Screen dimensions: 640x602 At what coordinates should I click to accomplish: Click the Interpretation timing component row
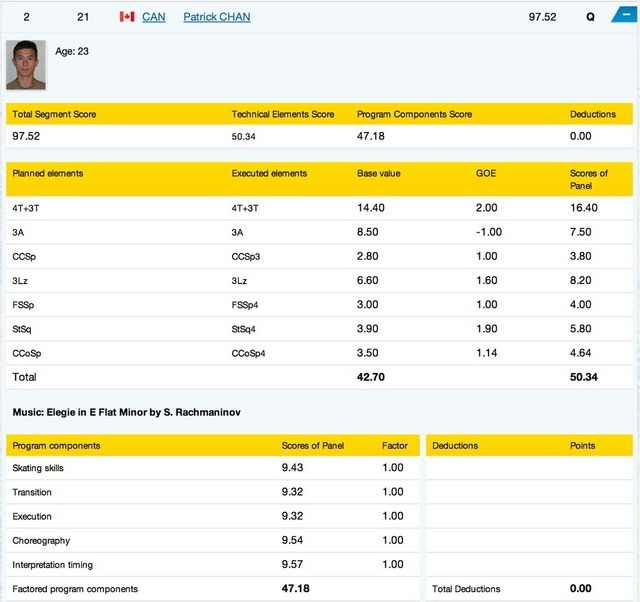coord(54,564)
